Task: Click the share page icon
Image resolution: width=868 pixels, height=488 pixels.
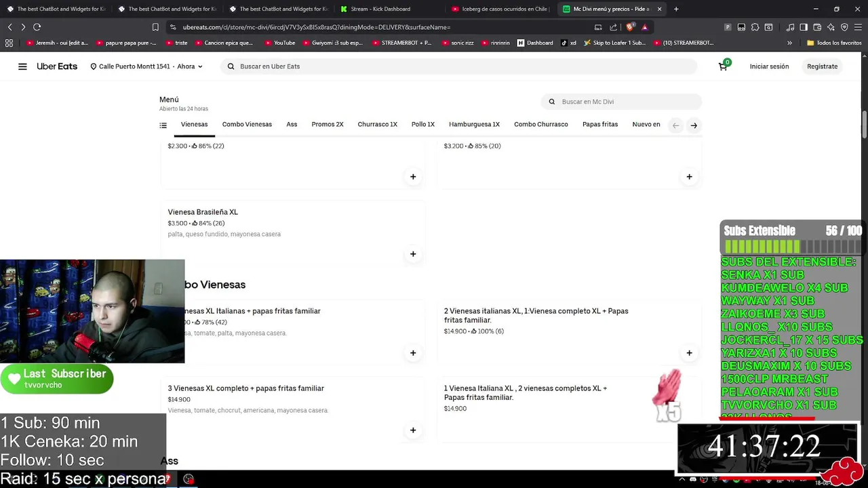Action: (614, 27)
